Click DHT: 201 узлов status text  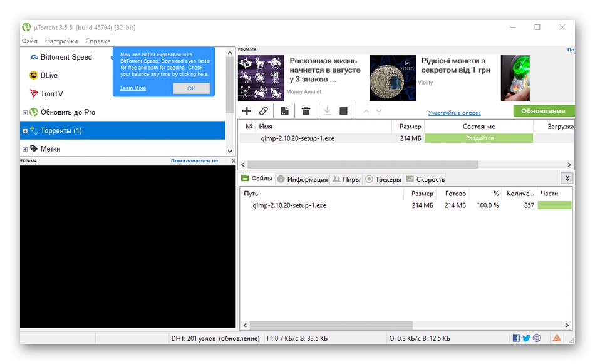[215, 338]
